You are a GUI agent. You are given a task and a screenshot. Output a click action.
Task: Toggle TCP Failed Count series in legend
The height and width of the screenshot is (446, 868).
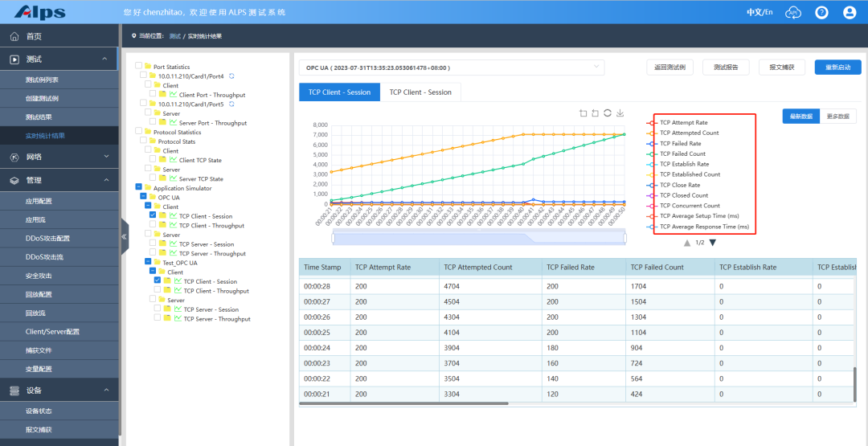coord(682,153)
